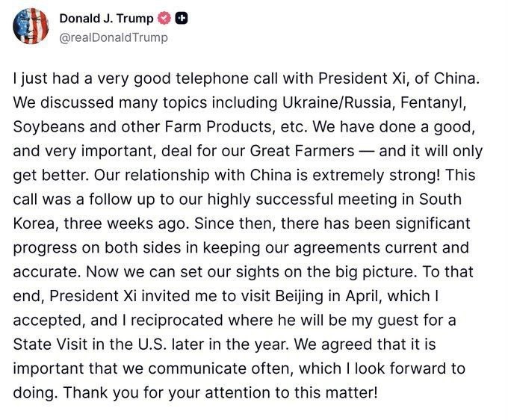Open the flag-themed profile avatar
Viewport: 508px width, 420px height.
31,28
